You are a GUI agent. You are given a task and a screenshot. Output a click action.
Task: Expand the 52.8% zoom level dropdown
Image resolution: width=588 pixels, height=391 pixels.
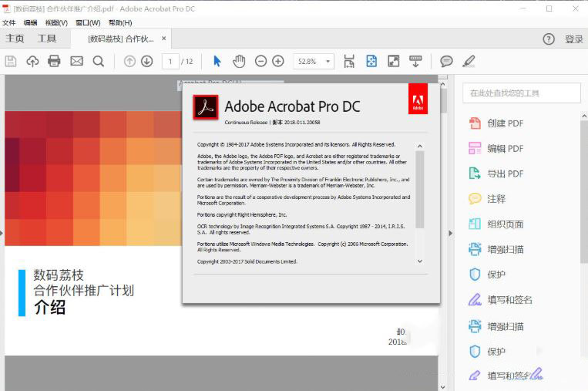point(328,61)
